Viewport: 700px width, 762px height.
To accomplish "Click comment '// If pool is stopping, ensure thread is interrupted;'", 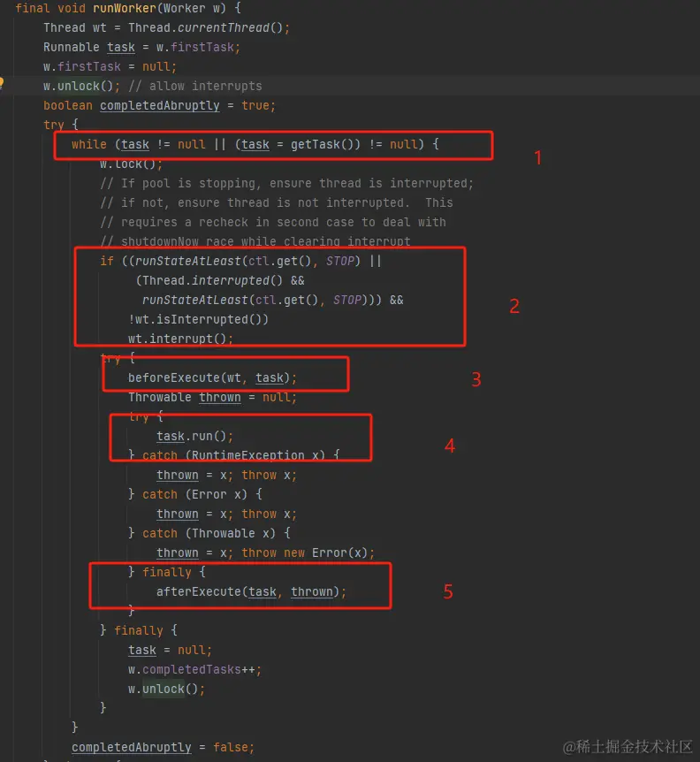I will pos(286,183).
